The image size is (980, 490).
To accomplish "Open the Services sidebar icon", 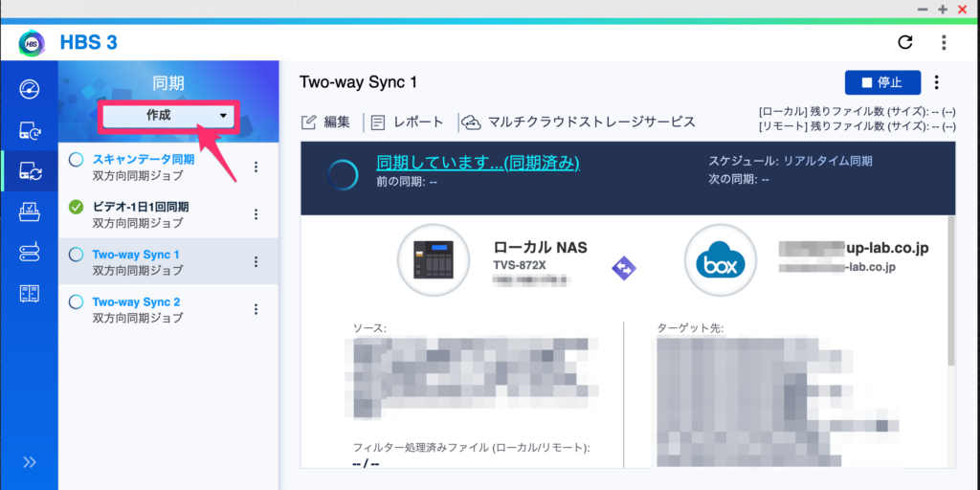I will click(30, 294).
